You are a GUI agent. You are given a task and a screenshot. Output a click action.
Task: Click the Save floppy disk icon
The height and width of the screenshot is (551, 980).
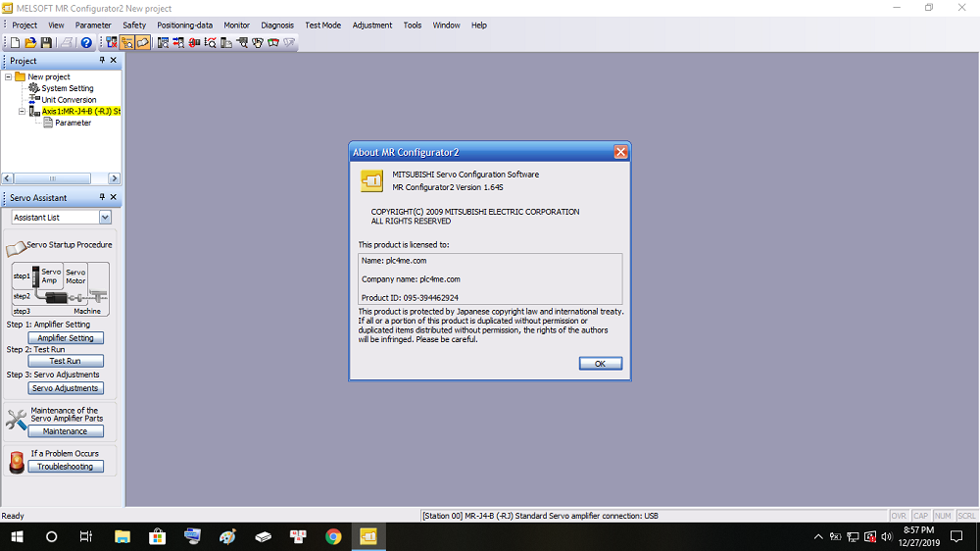(46, 42)
